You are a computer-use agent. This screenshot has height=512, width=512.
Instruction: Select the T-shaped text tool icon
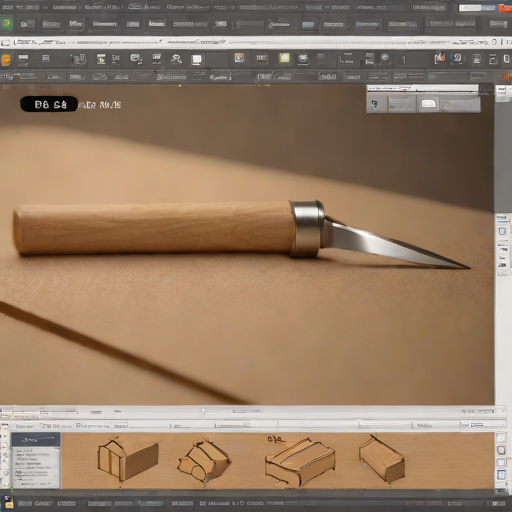[101, 59]
